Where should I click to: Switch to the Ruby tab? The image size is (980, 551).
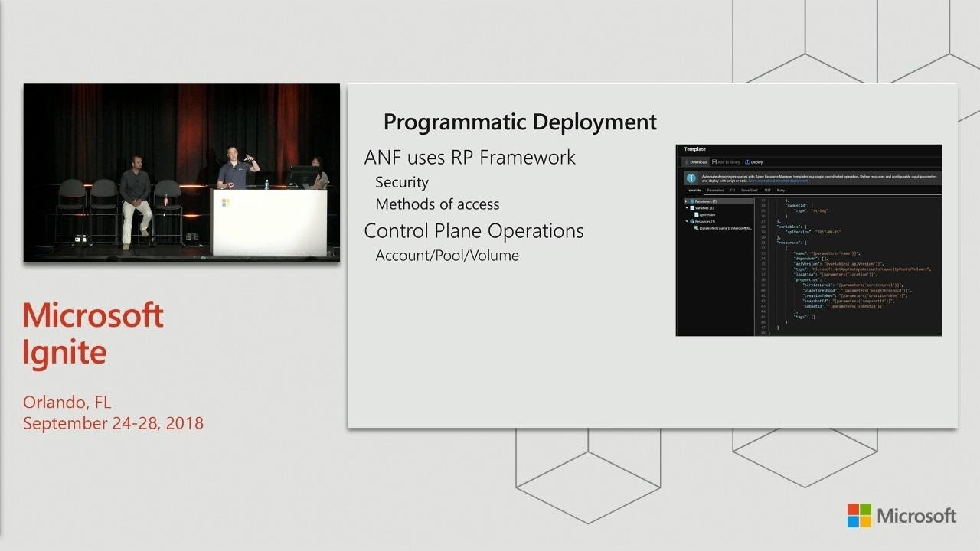pyautogui.click(x=781, y=191)
